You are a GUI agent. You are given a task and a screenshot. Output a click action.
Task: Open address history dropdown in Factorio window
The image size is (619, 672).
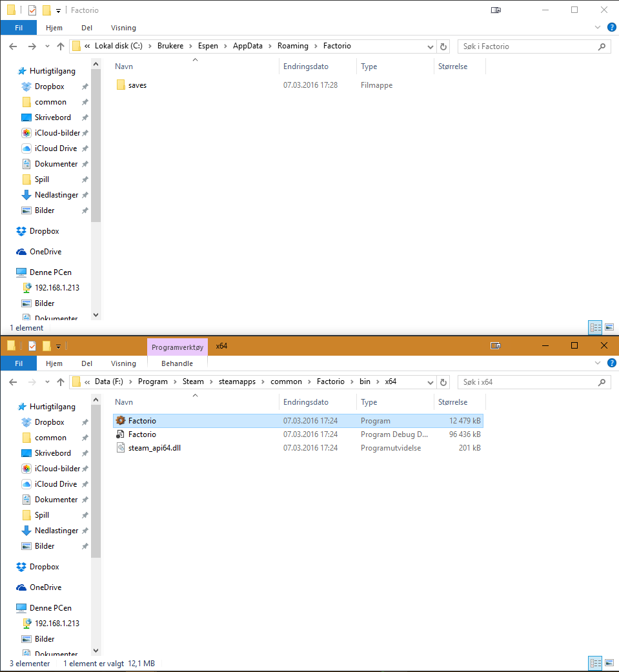(431, 46)
